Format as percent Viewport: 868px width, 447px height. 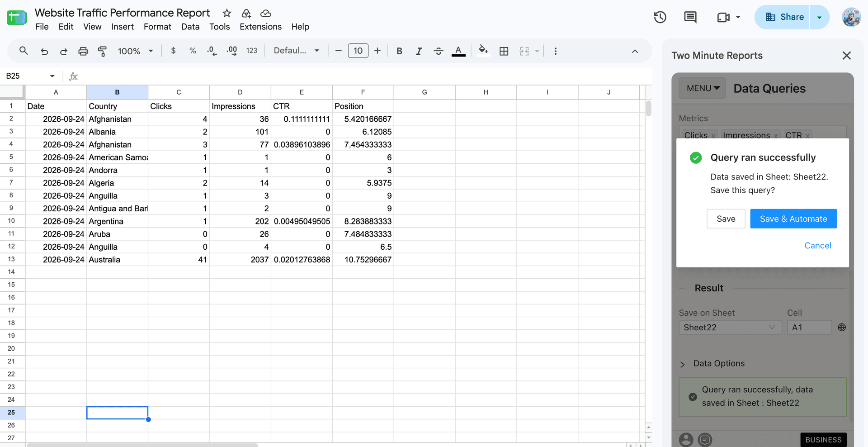(193, 51)
